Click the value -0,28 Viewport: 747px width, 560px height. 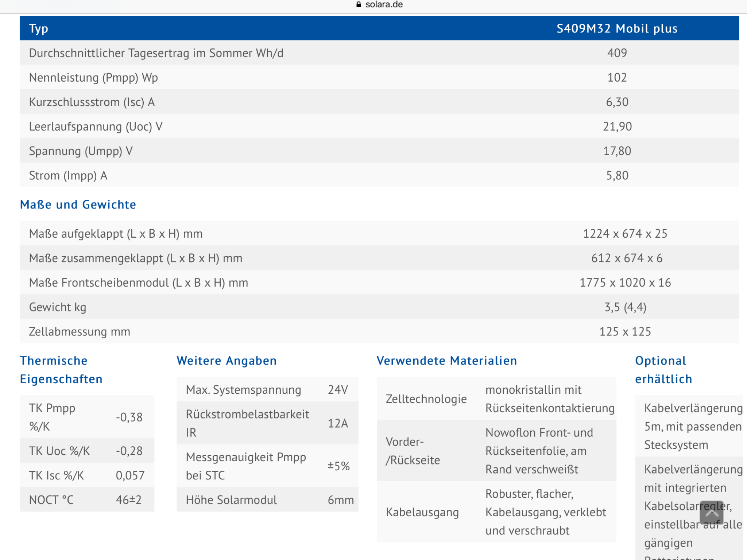tap(129, 451)
